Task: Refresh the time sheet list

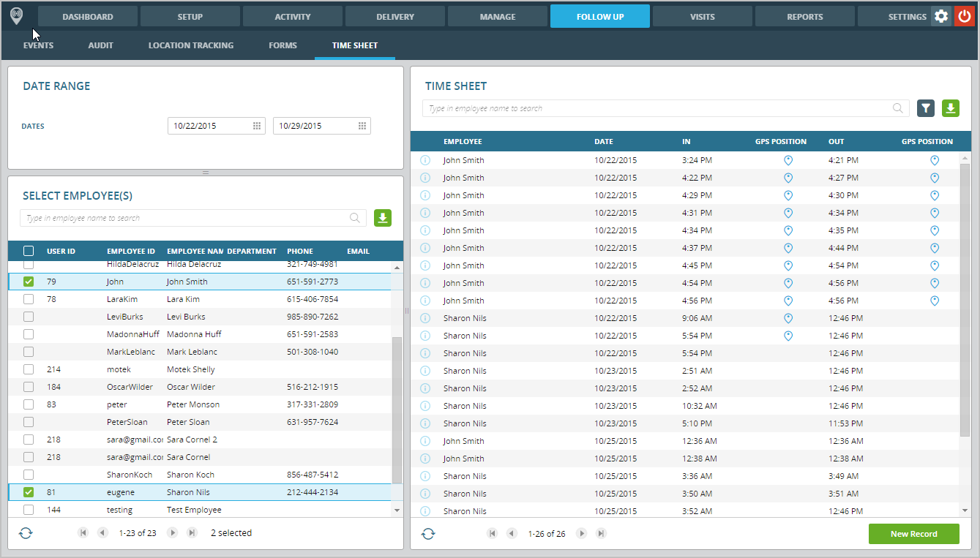Action: pos(428,533)
